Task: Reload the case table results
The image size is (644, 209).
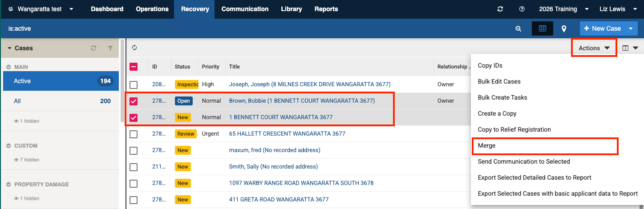Action: tap(134, 48)
